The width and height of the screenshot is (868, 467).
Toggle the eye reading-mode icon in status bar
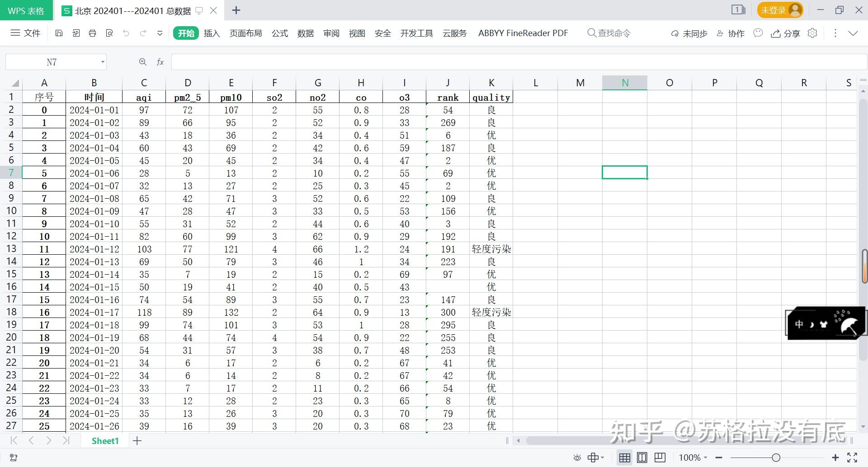pos(577,457)
